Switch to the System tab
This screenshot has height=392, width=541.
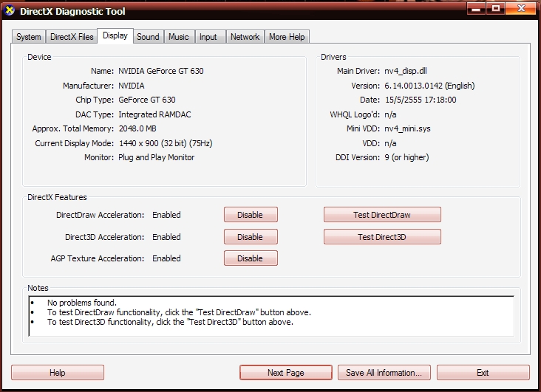point(29,37)
